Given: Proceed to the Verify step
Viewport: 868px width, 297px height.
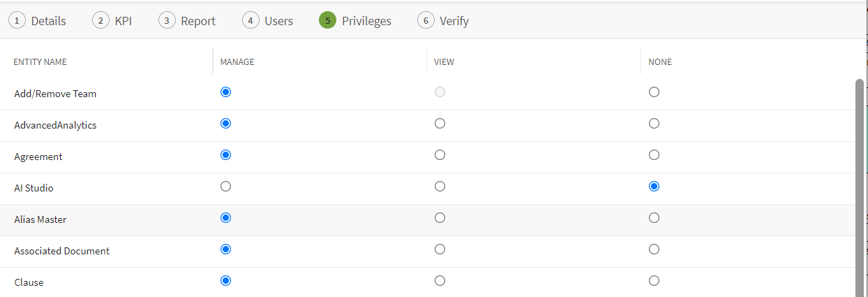Looking at the screenshot, I should 444,21.
